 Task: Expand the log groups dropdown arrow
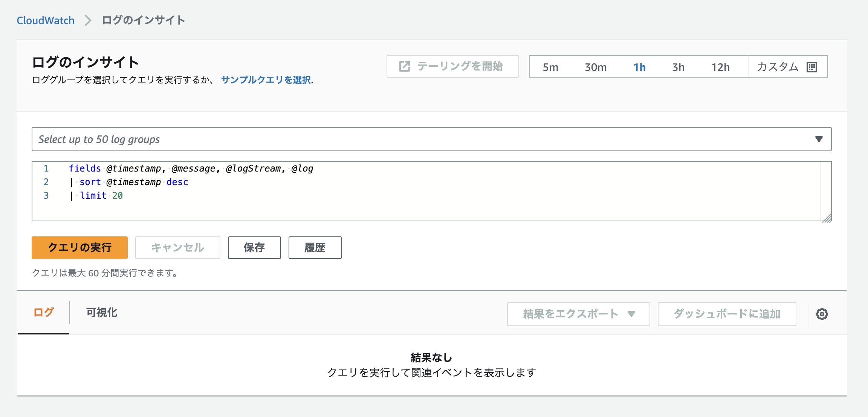click(x=819, y=139)
